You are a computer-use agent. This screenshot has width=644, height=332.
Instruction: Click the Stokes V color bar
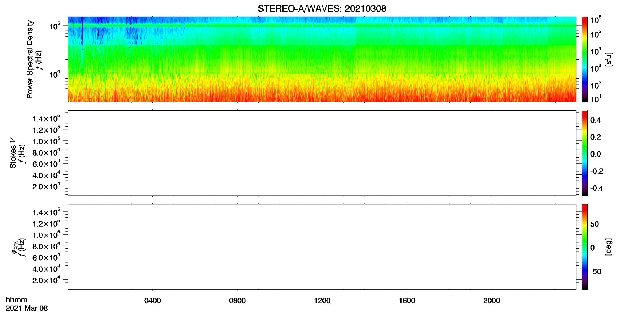point(585,153)
